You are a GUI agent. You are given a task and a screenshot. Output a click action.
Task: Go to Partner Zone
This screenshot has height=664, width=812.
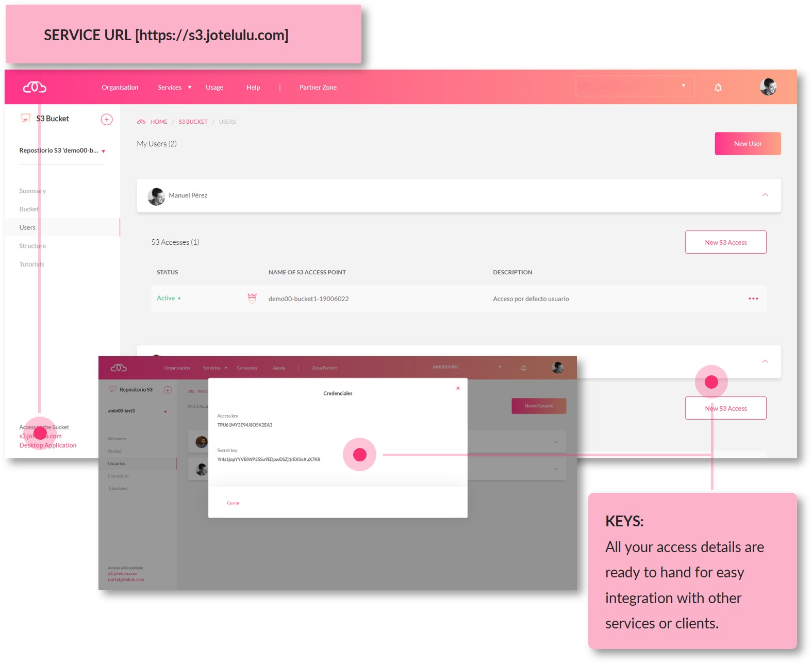[318, 87]
